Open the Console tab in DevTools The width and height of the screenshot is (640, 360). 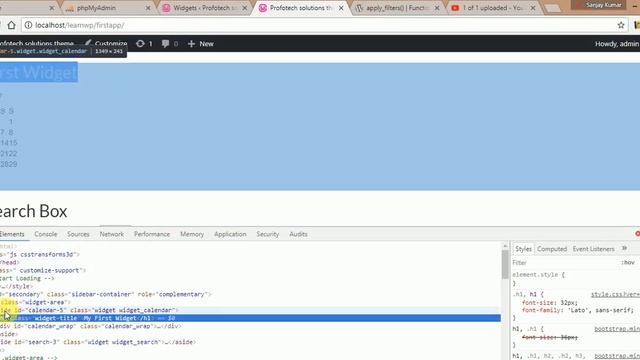pos(46,234)
